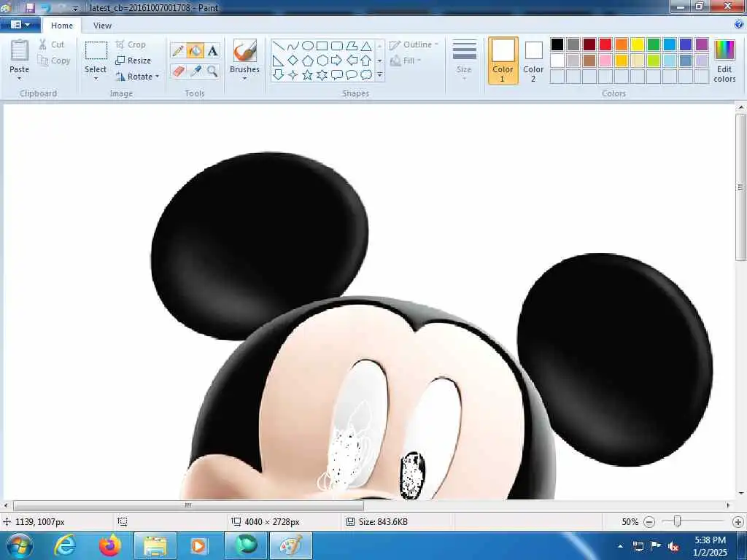Choose the Curve shape
747x560 pixels.
point(293,46)
